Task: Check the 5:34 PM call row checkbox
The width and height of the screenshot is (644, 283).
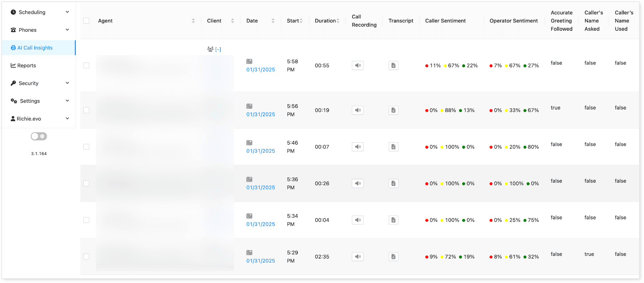Action: click(86, 220)
